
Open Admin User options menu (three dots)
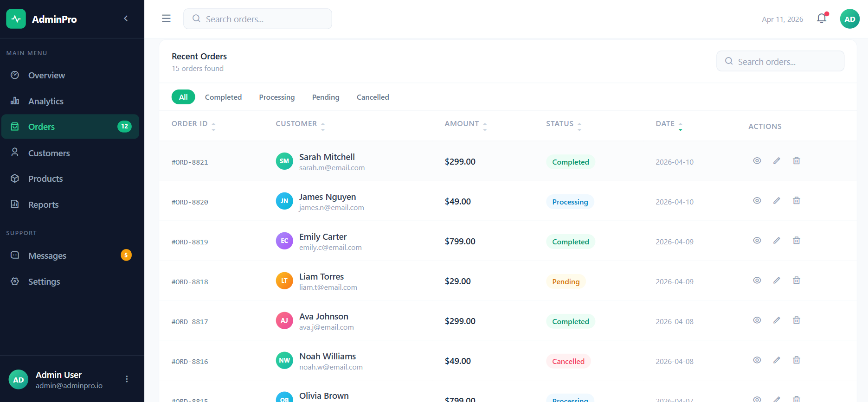click(x=127, y=379)
